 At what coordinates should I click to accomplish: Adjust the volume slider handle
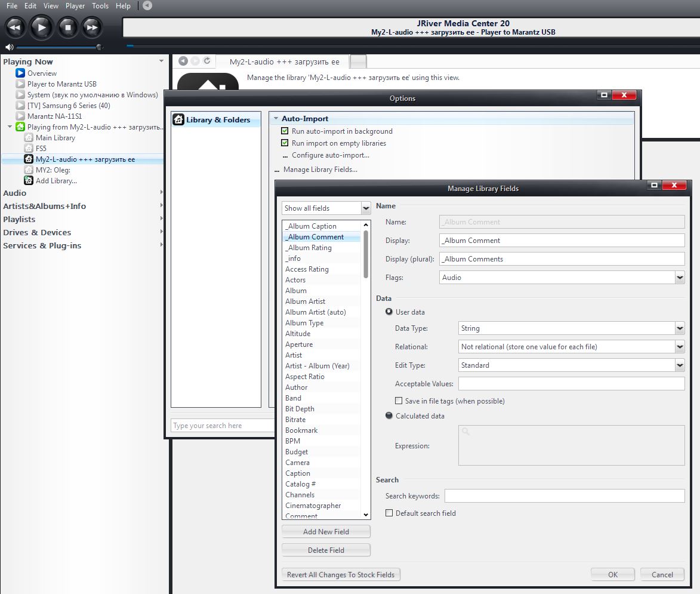point(99,47)
